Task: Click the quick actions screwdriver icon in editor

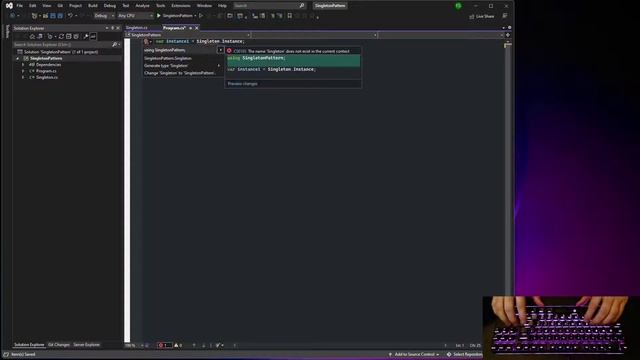Action: (x=146, y=41)
